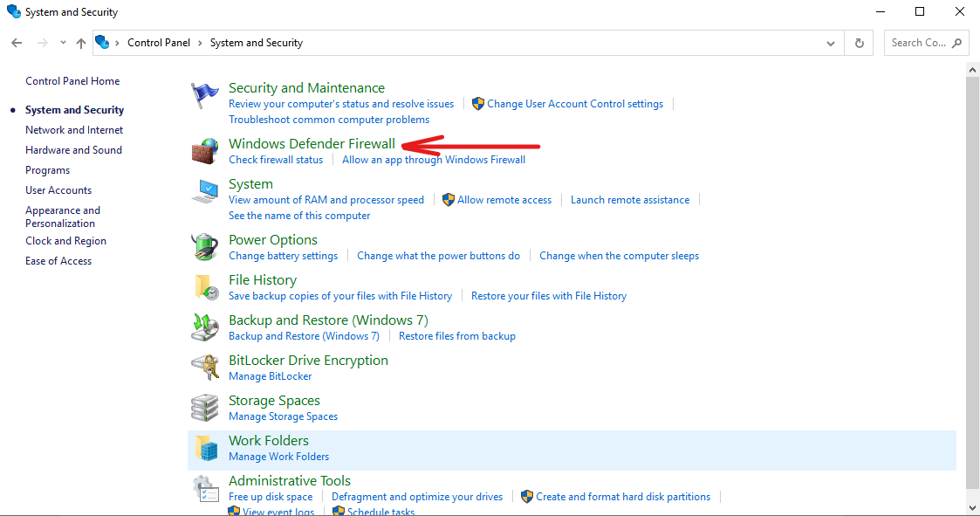Click Defragment and optimize your drives

point(417,497)
